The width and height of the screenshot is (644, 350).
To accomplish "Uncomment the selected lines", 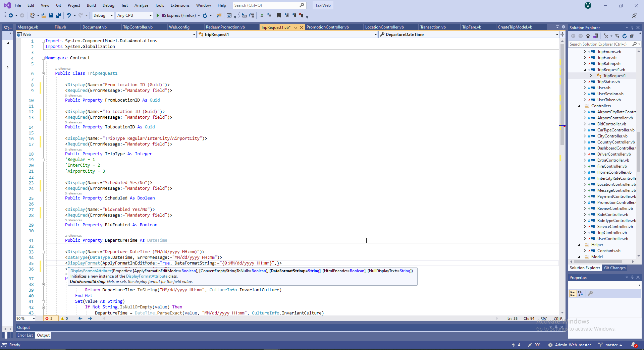I will (269, 15).
